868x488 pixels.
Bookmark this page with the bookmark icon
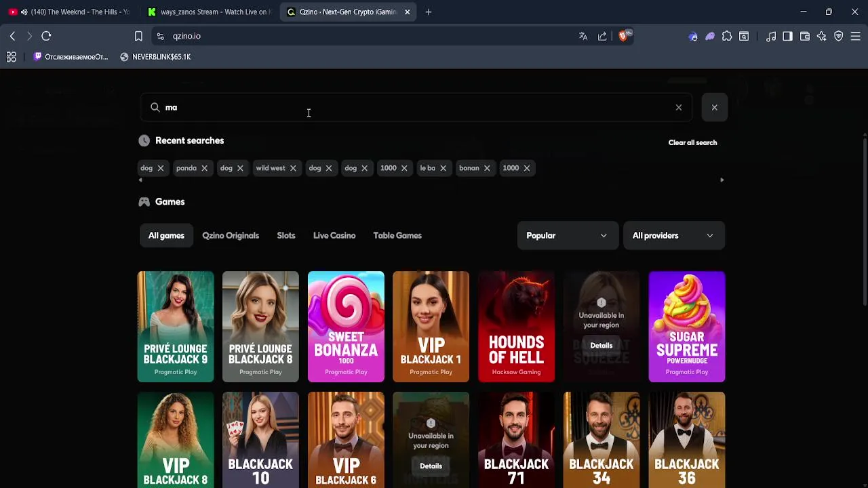[138, 36]
